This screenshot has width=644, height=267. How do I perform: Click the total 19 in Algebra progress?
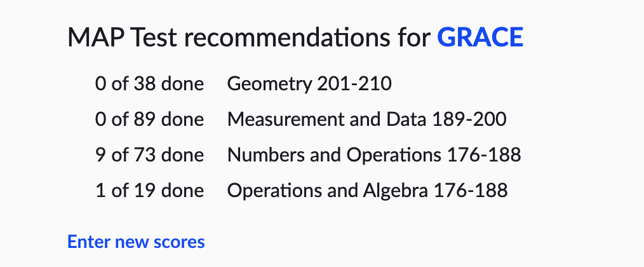coord(143,190)
